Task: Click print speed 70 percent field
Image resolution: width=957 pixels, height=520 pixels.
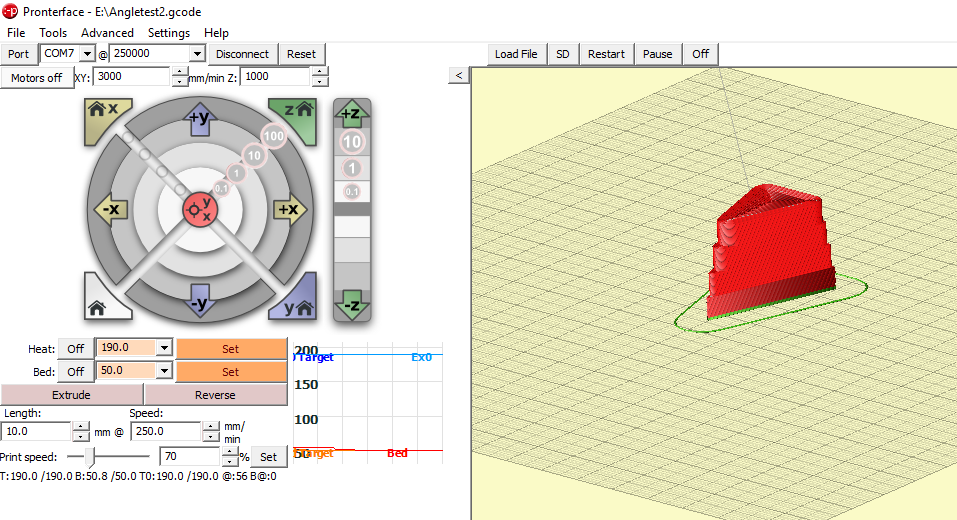Action: 190,456
